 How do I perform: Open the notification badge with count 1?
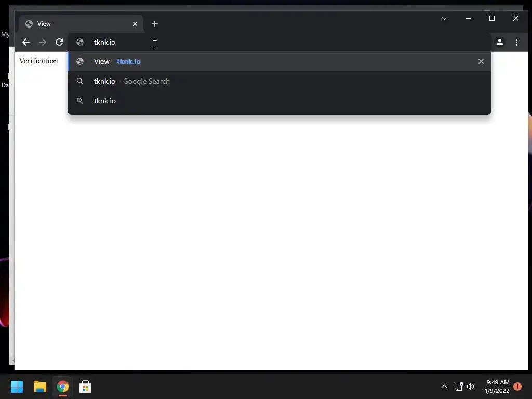[517, 387]
